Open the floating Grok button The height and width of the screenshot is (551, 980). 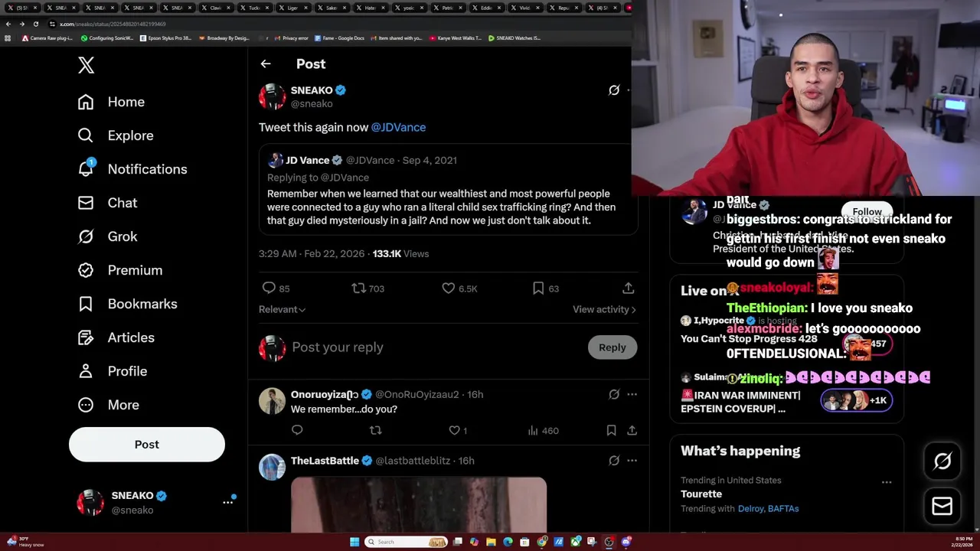click(x=942, y=461)
